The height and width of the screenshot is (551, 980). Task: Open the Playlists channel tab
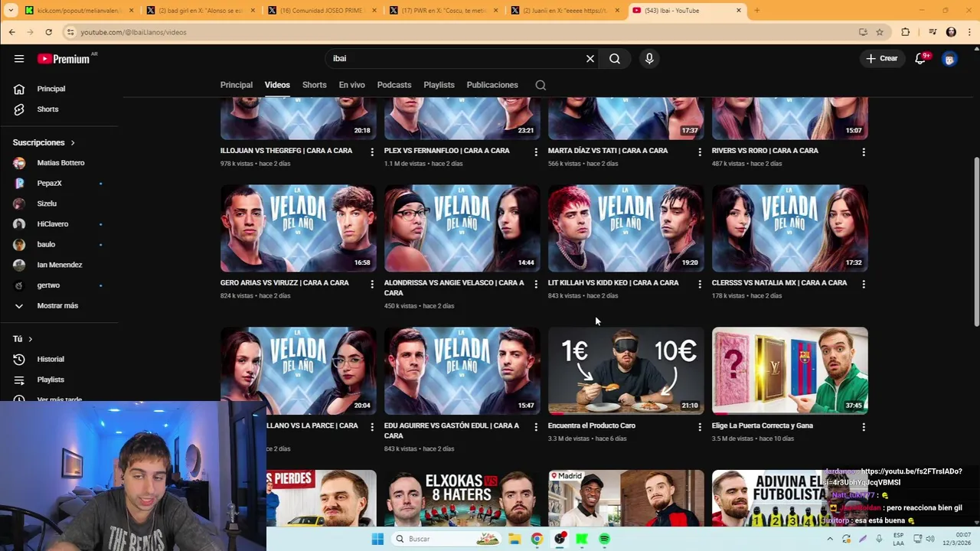click(439, 85)
